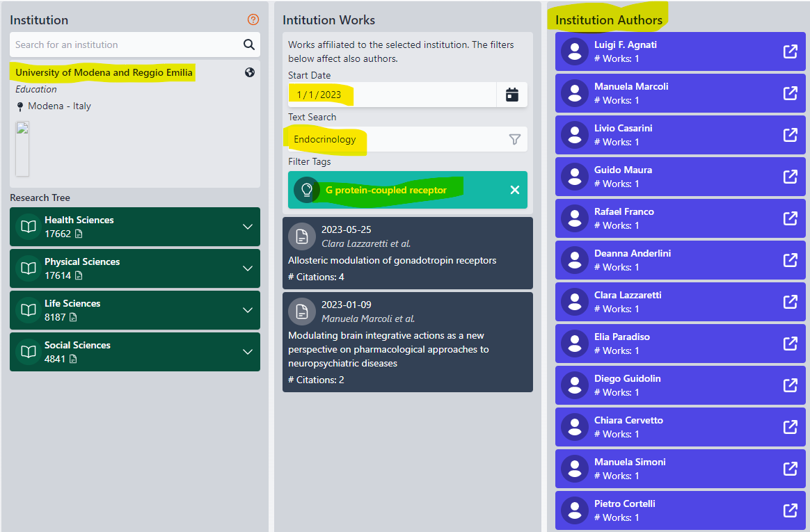Open external link for Guido Maura

(x=791, y=177)
